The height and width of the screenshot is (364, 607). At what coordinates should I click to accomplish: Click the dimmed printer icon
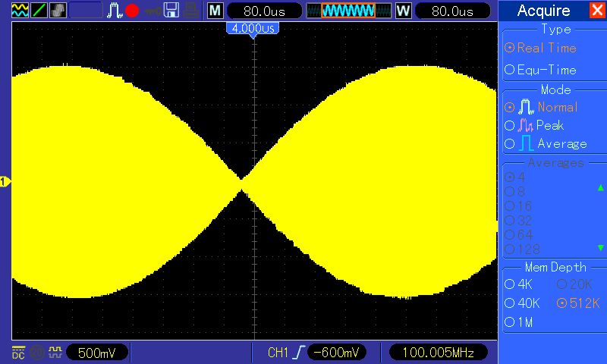(191, 11)
